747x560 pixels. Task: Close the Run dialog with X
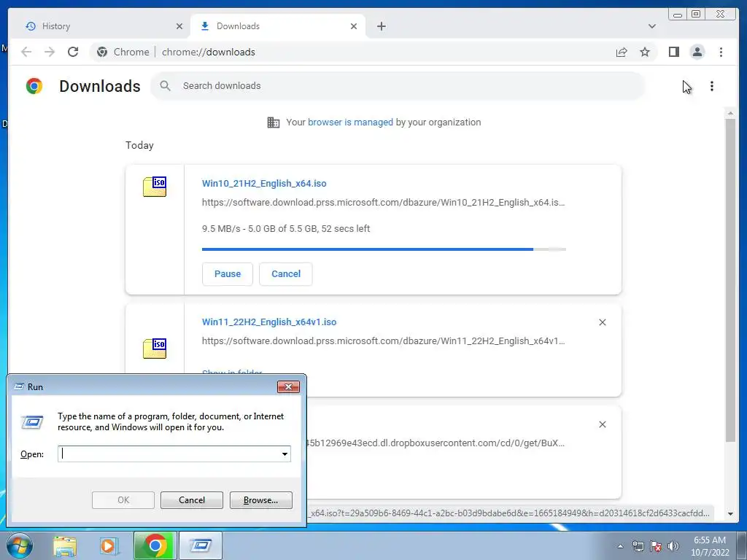point(288,386)
